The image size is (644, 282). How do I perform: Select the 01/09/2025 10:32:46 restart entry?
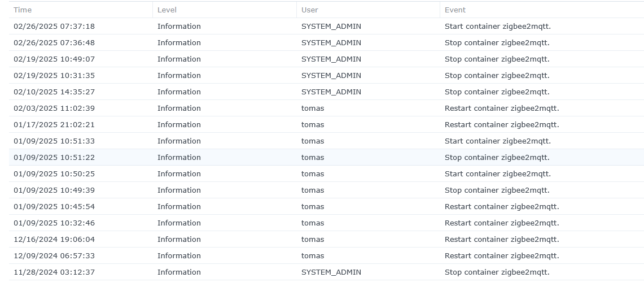point(54,223)
